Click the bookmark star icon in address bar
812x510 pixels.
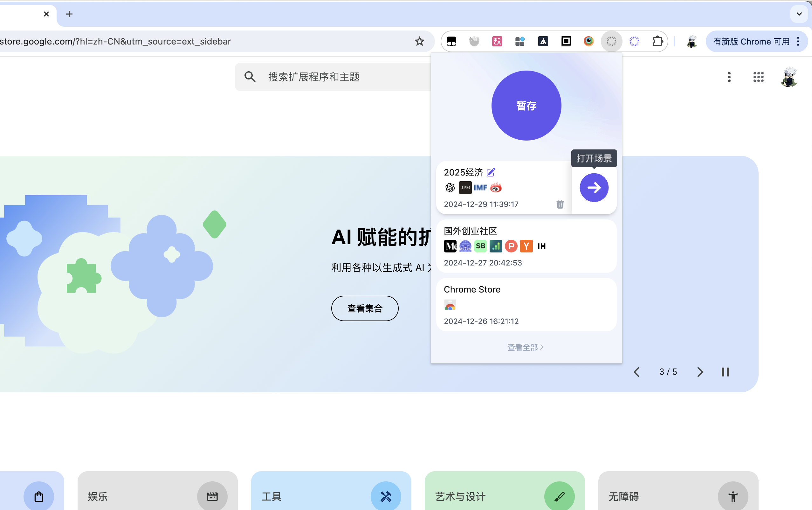tap(419, 41)
